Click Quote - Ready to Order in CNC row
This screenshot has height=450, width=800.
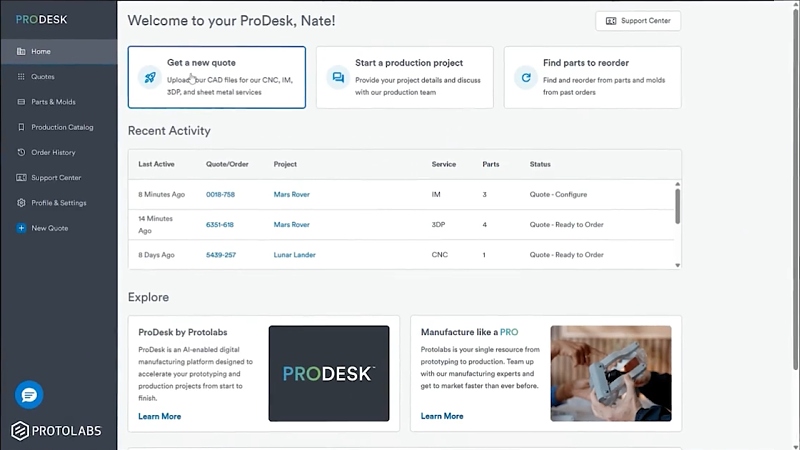point(566,255)
